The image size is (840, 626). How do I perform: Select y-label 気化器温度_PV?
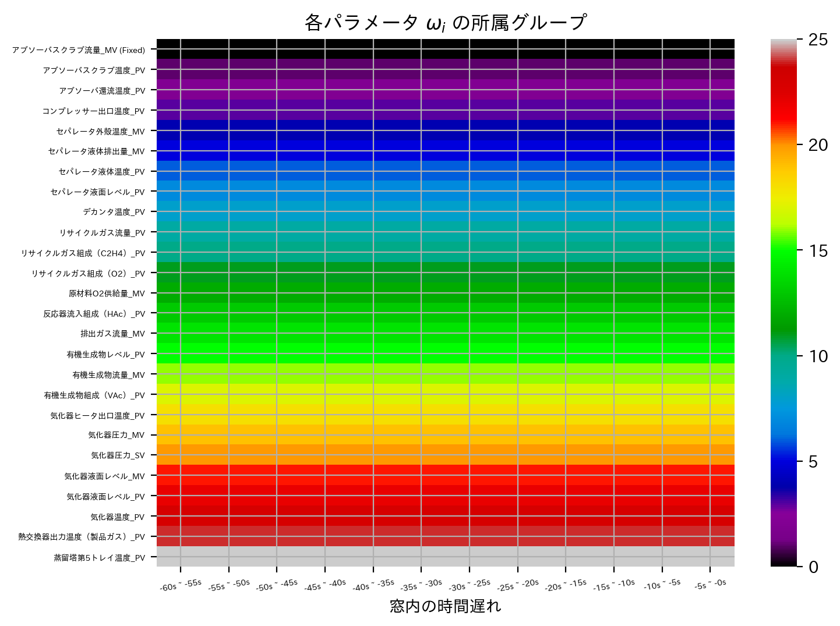click(x=117, y=517)
